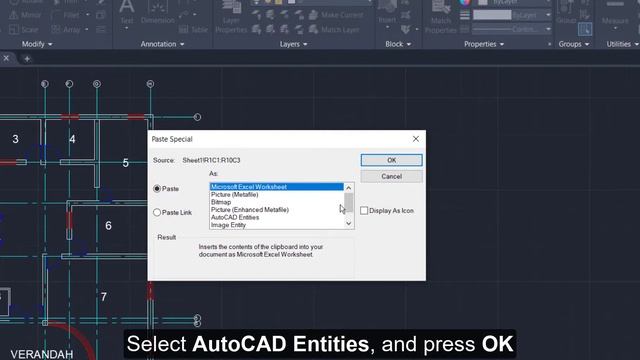Expand the Groups panel flyout
This screenshot has width=640, height=360.
click(574, 44)
